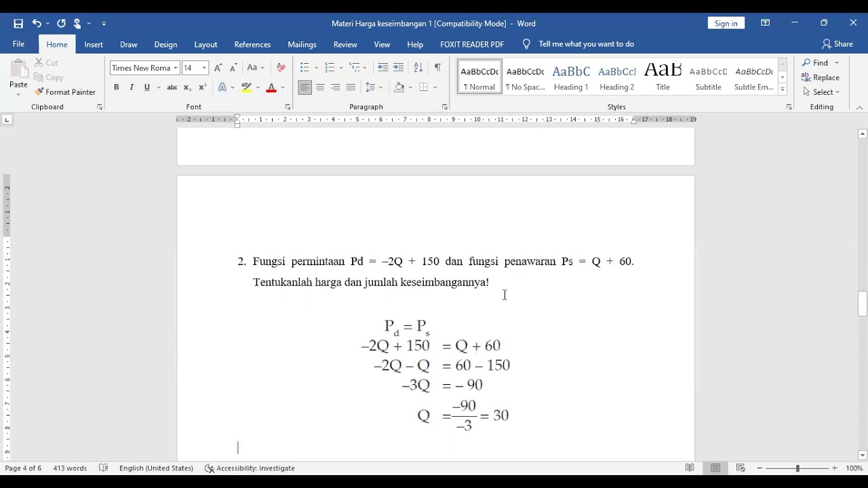868x488 pixels.
Task: Open the Accessibility: Investigate status
Action: [250, 468]
